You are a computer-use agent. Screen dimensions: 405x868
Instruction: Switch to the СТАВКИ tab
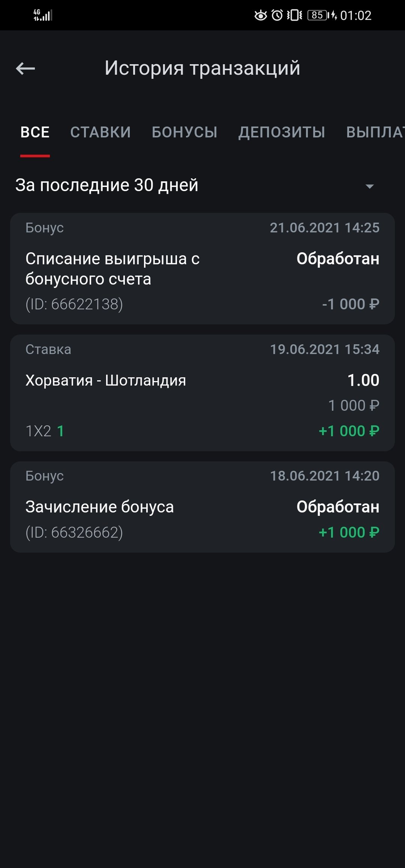pos(100,133)
